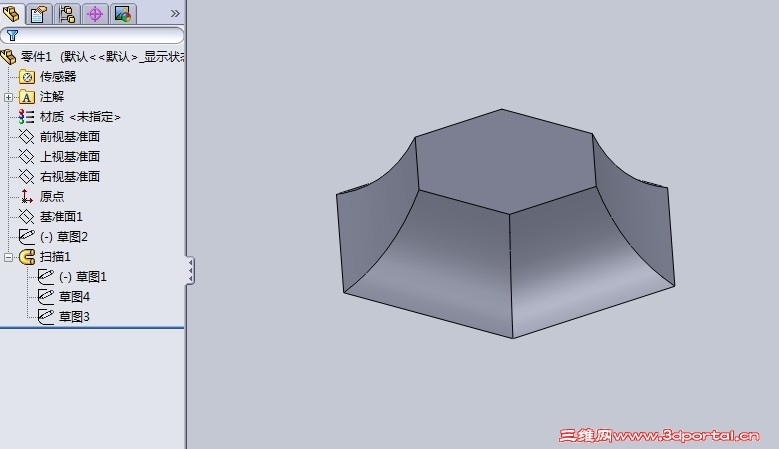This screenshot has width=779, height=449.
Task: Show more manager tabs via chevron
Action: 175,13
